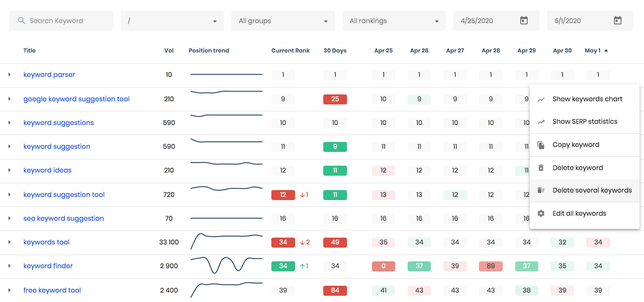Screen dimensions: 644x302
Task: Click the 0 cell for keyword finder
Action: pos(383,266)
